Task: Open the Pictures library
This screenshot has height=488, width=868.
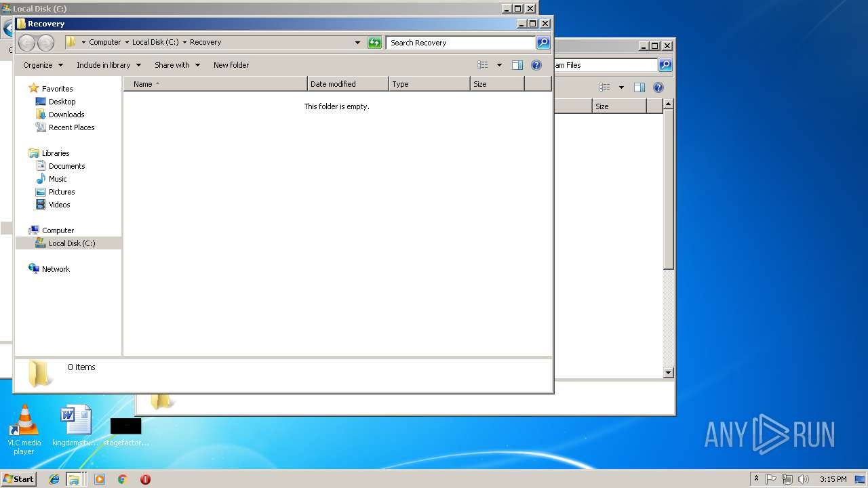Action: (x=62, y=192)
